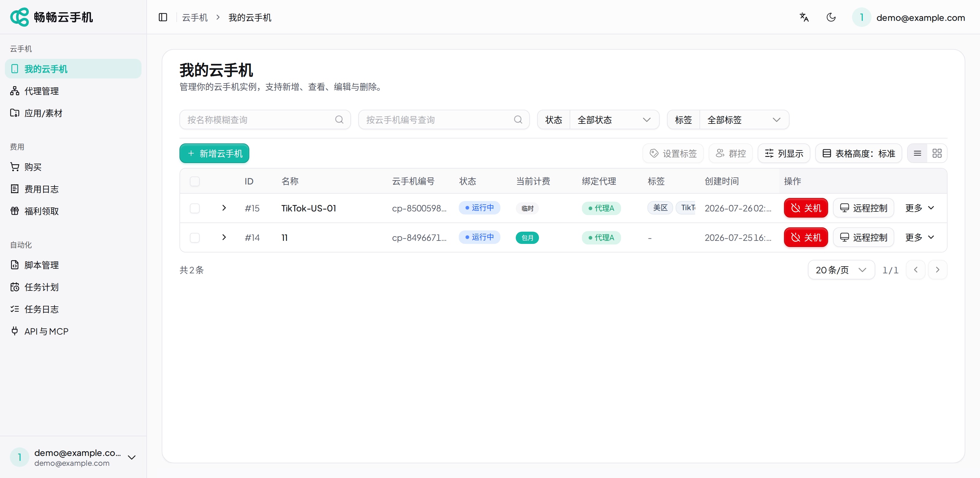Open 列显示 column settings

pos(784,154)
